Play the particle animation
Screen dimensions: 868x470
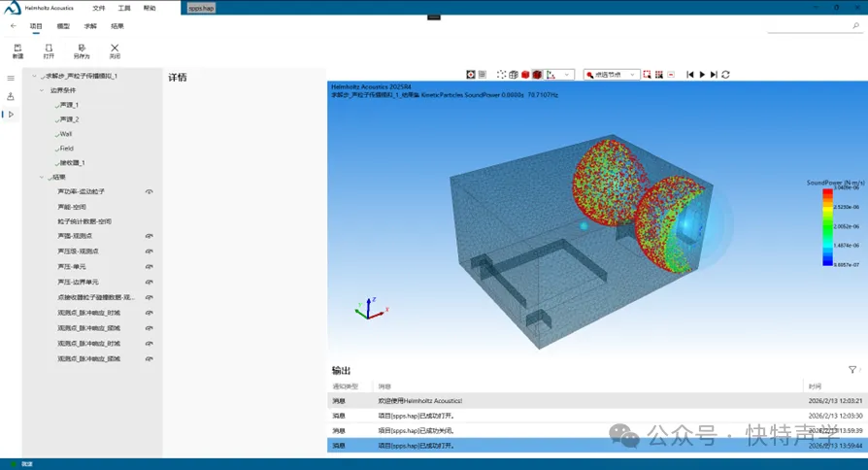point(702,74)
